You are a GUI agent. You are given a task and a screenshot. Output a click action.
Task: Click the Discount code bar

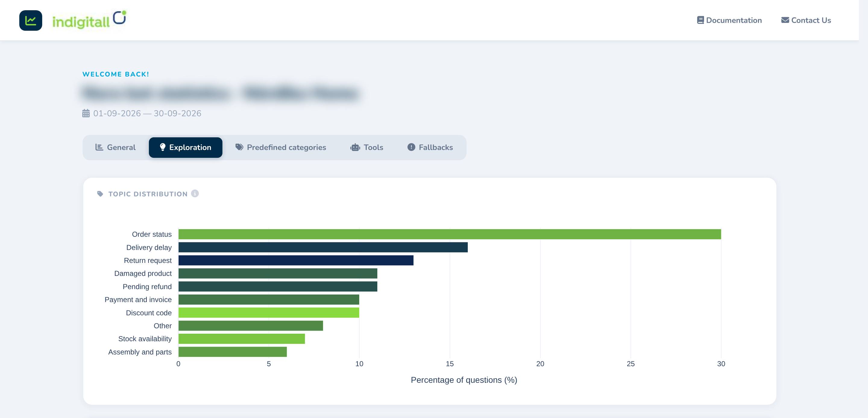[x=269, y=313]
